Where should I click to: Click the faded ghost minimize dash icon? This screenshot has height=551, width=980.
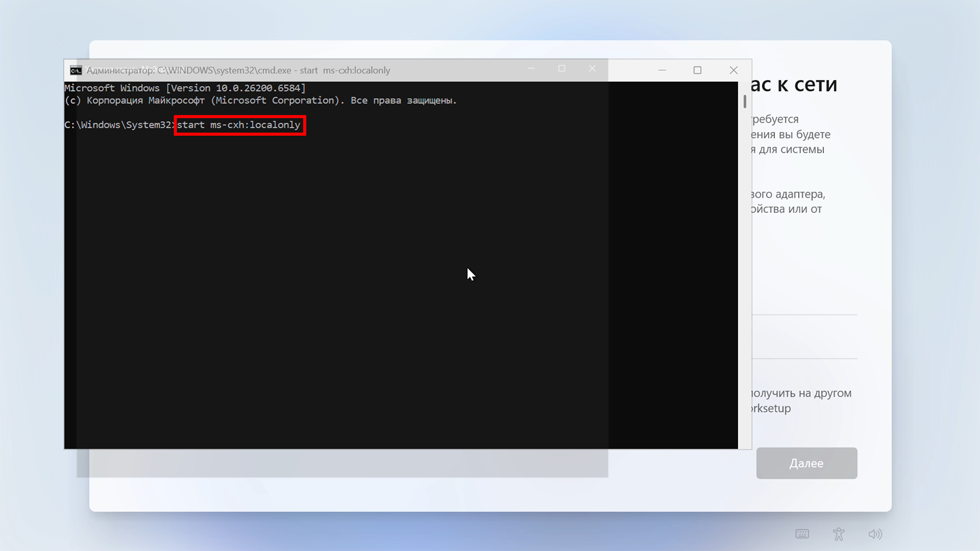[531, 68]
